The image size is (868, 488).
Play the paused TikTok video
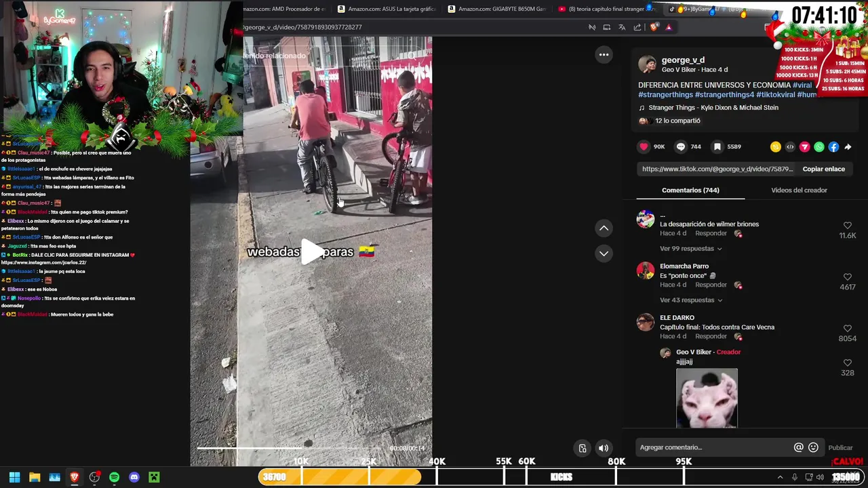[311, 251]
